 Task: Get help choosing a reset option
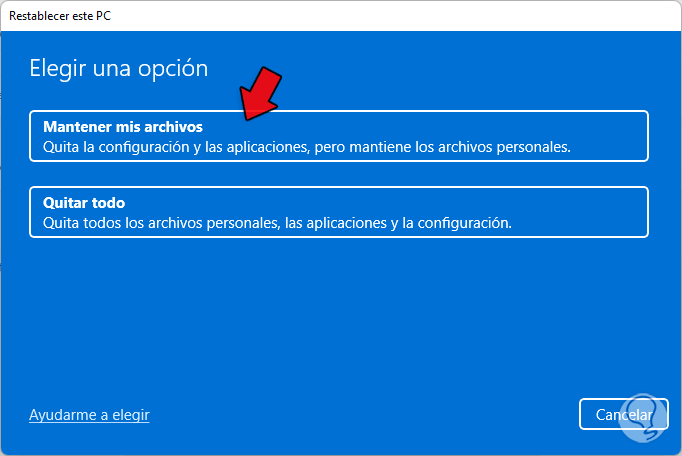(89, 415)
